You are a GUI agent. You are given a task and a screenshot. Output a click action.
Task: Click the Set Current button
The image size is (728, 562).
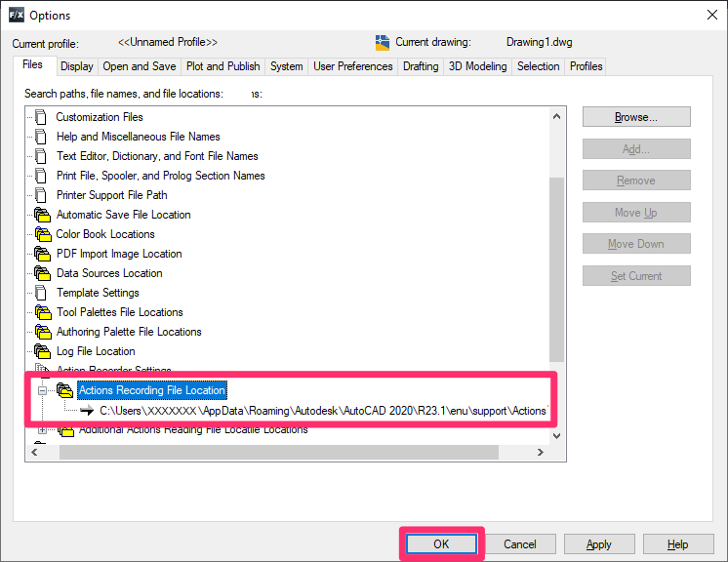tap(636, 276)
